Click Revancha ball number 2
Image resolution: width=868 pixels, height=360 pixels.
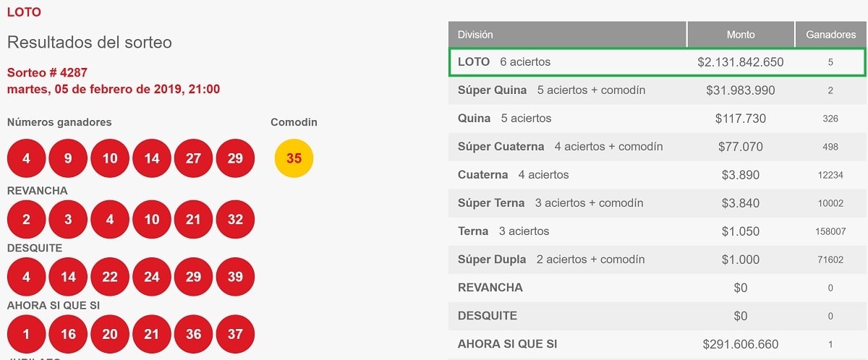(26, 219)
